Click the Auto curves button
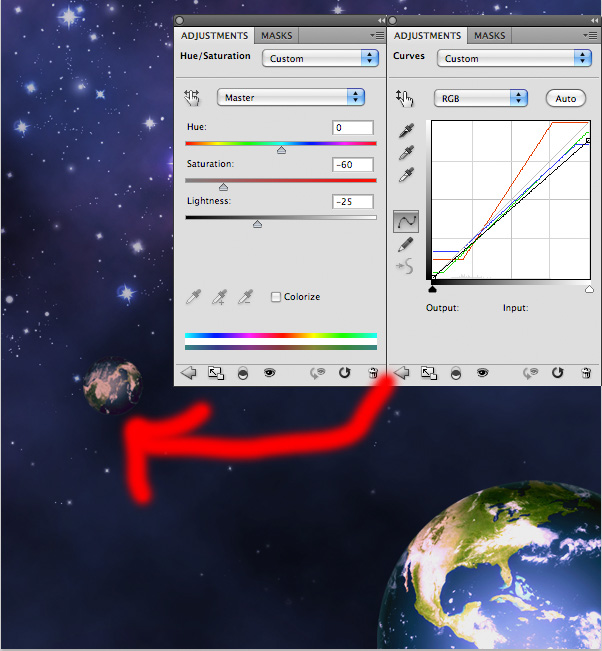This screenshot has width=602, height=651. (x=565, y=98)
